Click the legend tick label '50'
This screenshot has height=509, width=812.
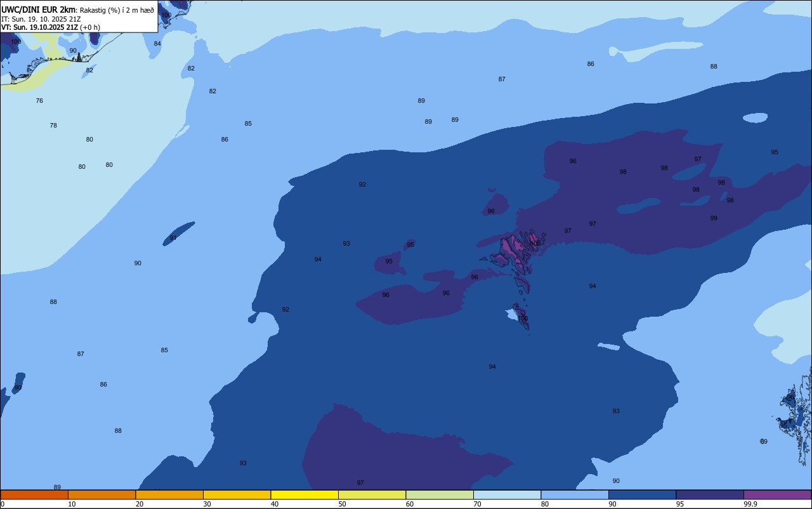(x=342, y=504)
